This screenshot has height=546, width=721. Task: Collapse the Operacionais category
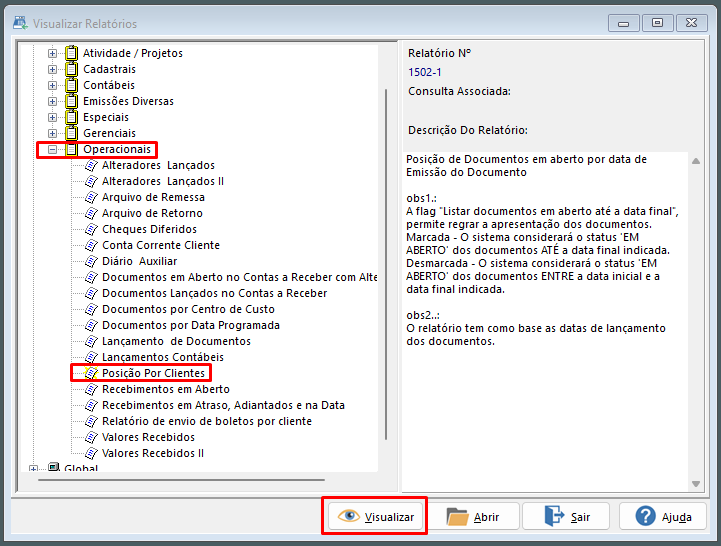[x=52, y=149]
